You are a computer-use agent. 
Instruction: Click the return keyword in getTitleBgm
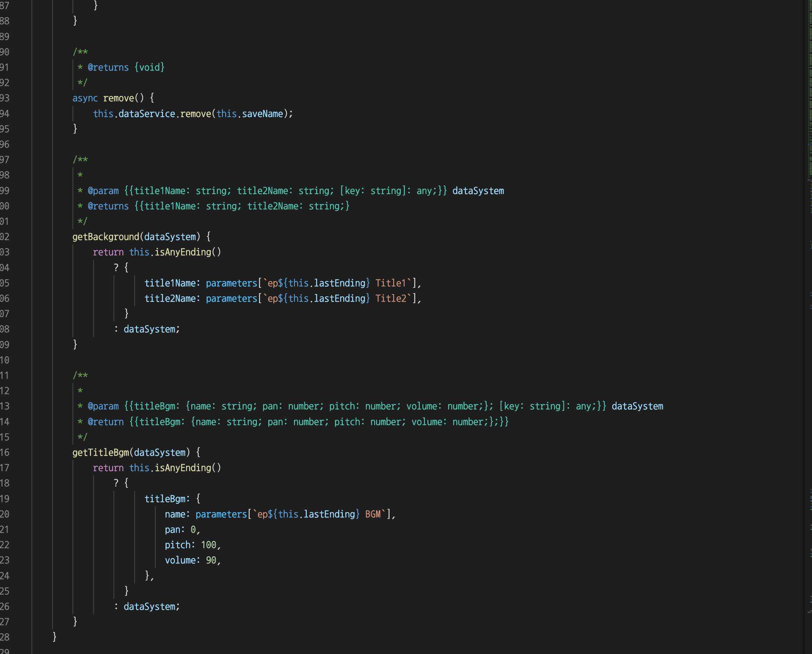108,468
